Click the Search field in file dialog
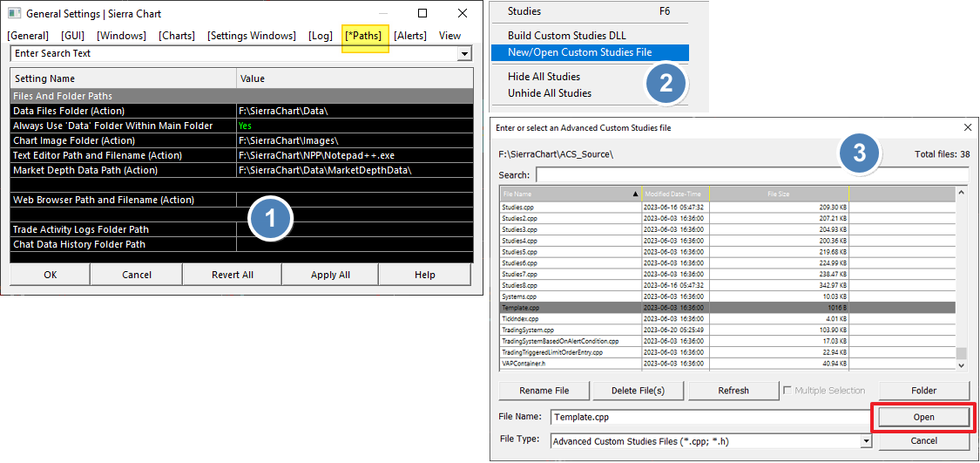 tap(752, 174)
